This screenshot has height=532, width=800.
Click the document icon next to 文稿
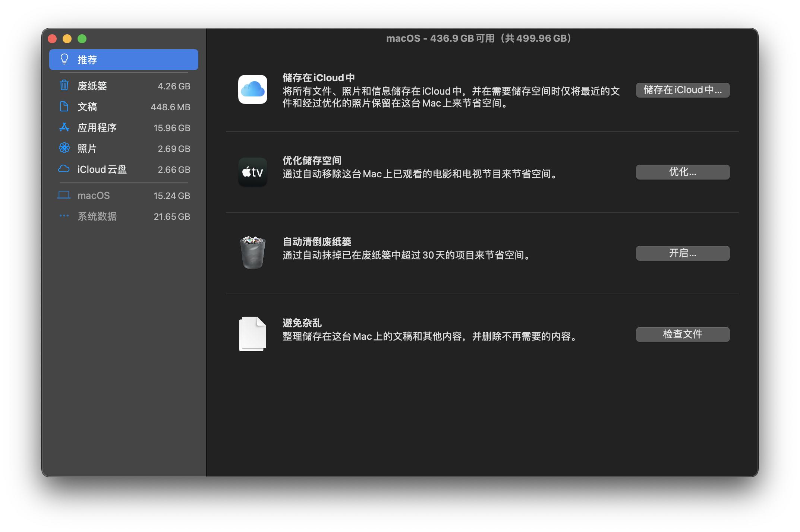click(64, 107)
